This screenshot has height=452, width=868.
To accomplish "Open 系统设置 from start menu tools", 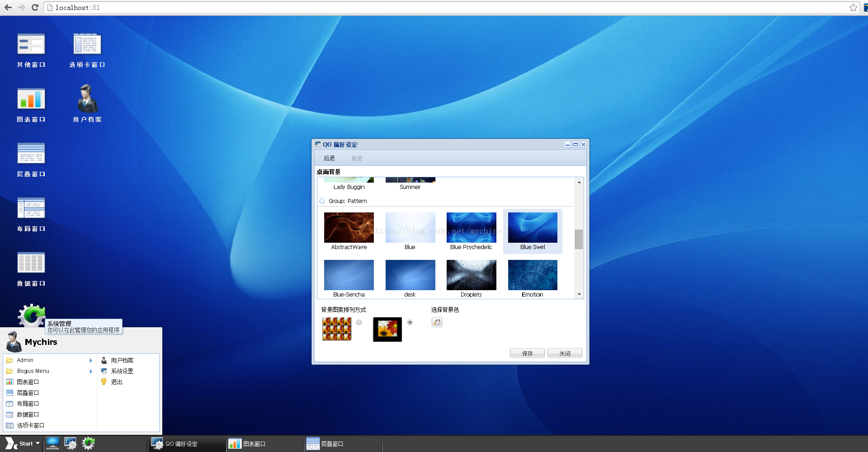I will point(128,371).
